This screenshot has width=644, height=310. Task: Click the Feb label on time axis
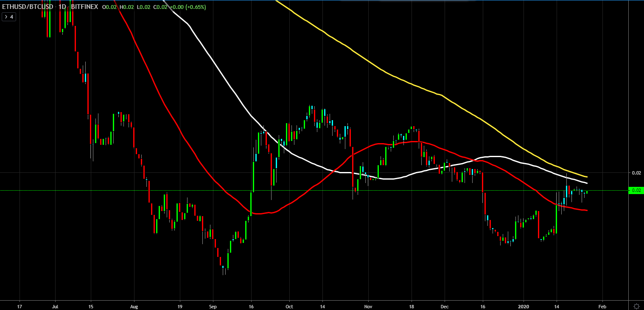tap(602, 306)
